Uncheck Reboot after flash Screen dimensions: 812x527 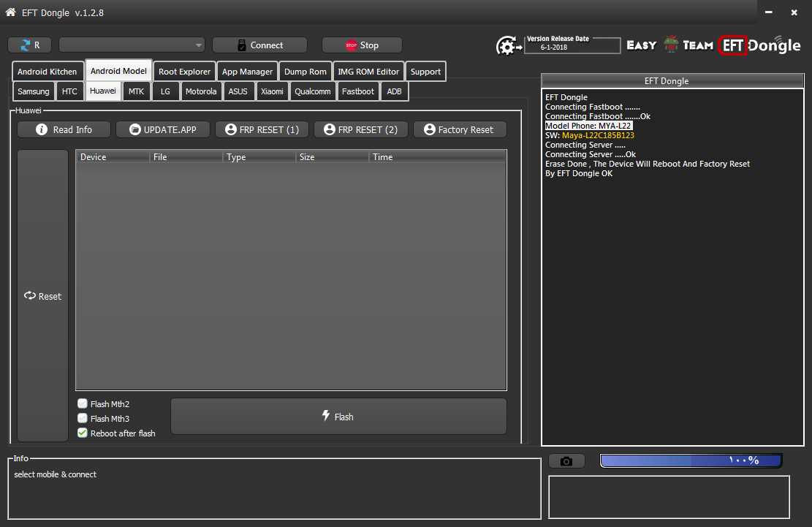[83, 432]
